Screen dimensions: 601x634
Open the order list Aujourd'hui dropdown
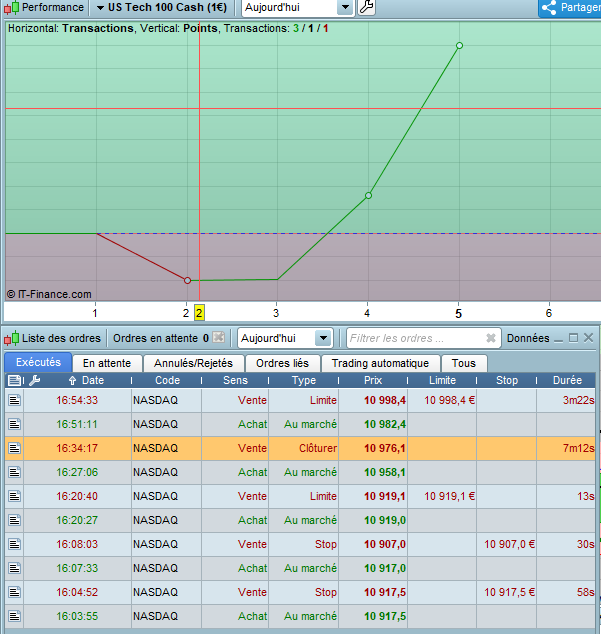coord(322,338)
